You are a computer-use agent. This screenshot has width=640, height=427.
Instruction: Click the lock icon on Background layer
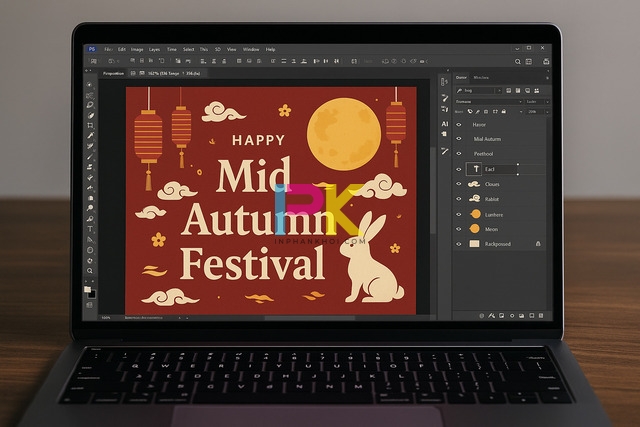click(538, 243)
